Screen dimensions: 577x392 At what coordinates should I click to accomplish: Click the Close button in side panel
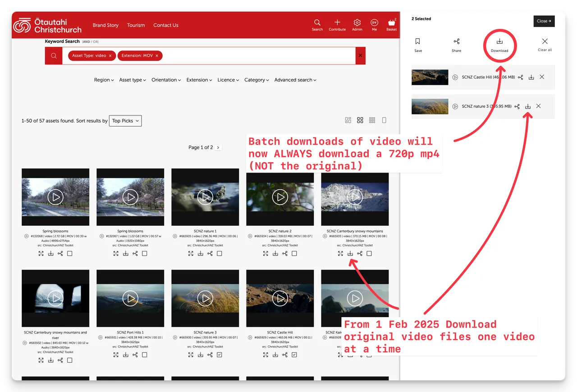tap(544, 21)
